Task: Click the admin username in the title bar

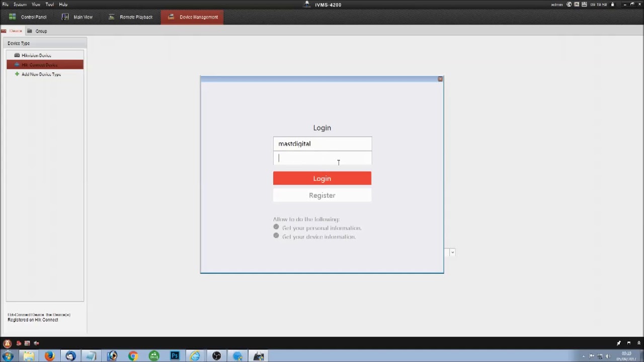Action: tap(557, 5)
